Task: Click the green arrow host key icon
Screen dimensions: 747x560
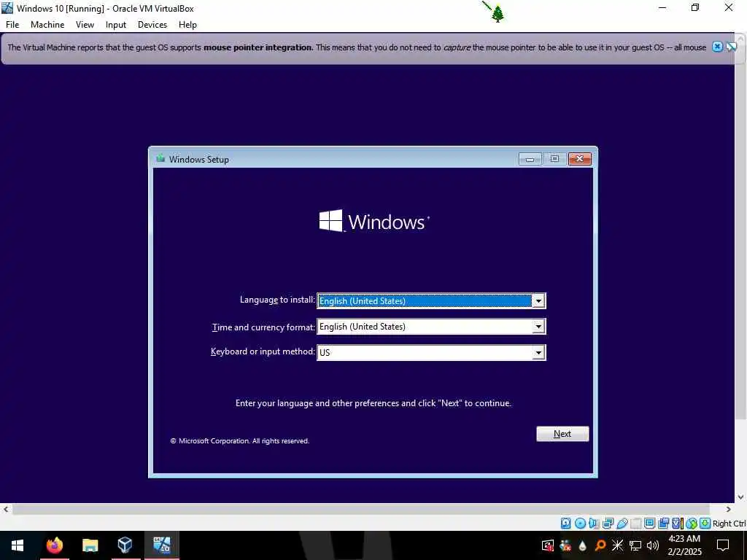Action: (x=705, y=524)
